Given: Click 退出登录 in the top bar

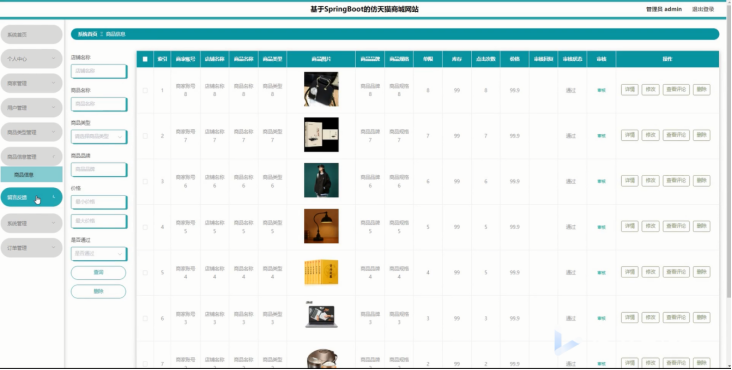Looking at the screenshot, I should [x=703, y=9].
